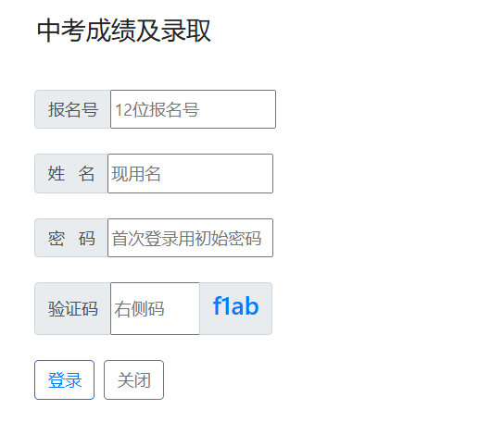Click the 验证码 field label
The image size is (504, 422).
click(x=72, y=308)
